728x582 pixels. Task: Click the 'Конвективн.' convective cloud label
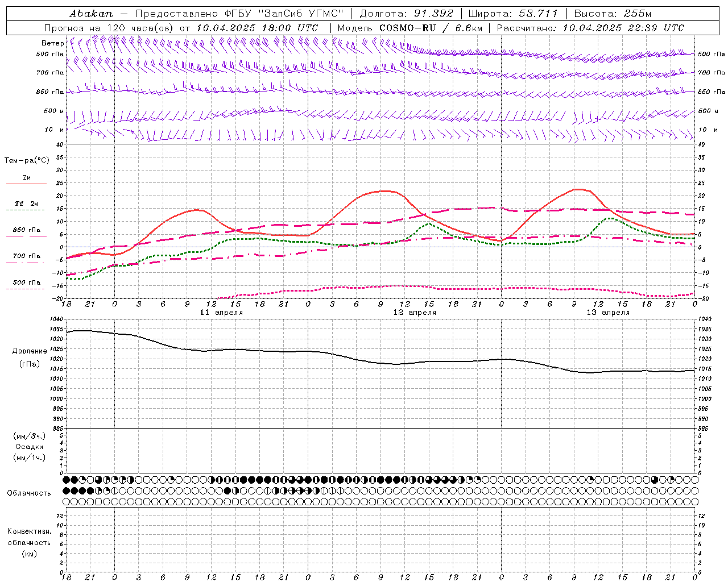point(29,531)
